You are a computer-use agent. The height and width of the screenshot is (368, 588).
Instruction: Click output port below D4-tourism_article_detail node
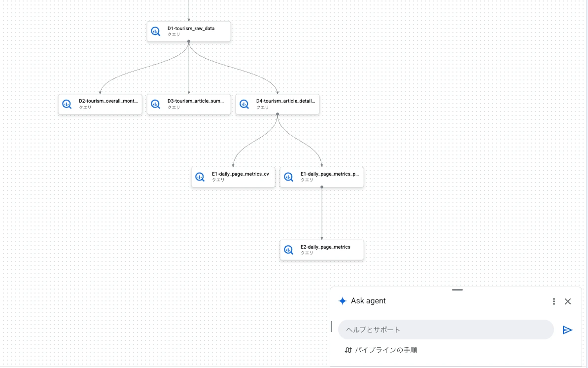(277, 114)
